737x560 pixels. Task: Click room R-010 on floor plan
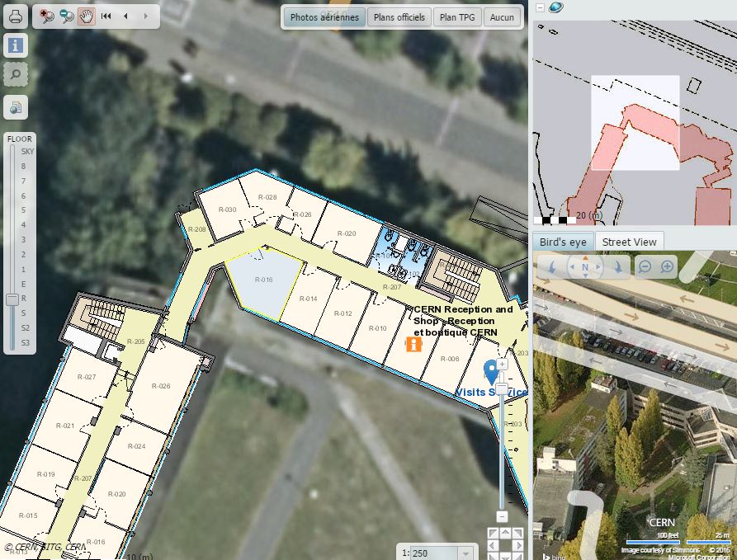(x=378, y=328)
